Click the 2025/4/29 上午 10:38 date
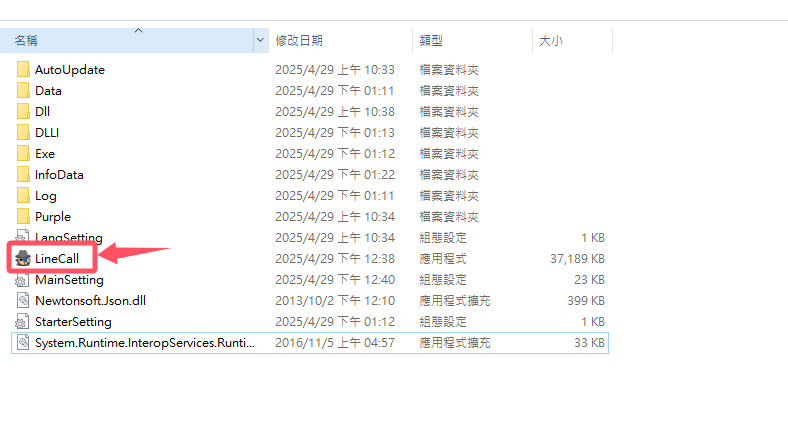 coord(335,112)
